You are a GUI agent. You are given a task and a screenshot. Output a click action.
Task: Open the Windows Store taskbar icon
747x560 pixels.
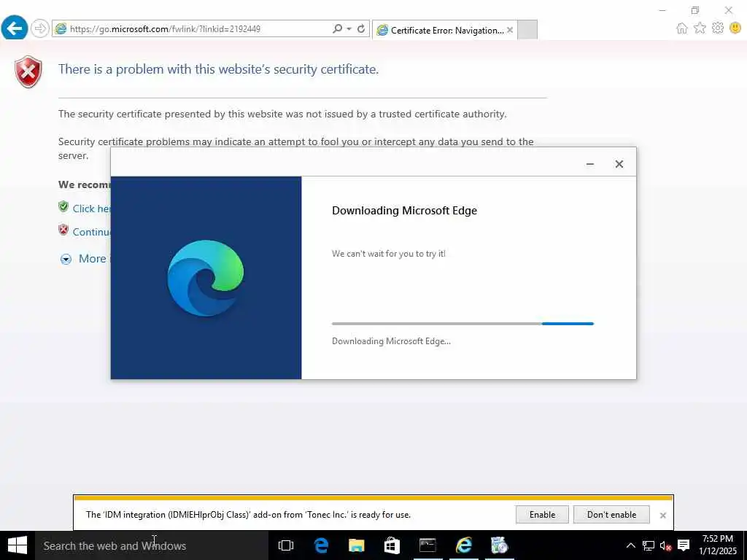coord(392,545)
